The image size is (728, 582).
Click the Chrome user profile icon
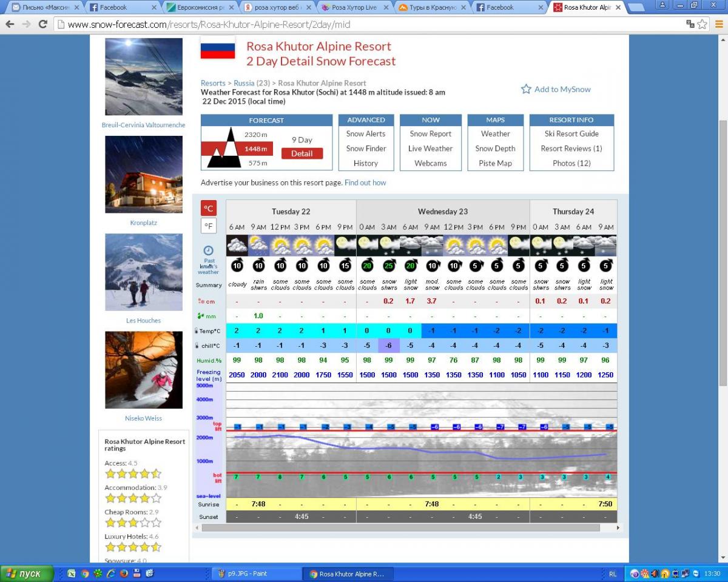point(662,5)
